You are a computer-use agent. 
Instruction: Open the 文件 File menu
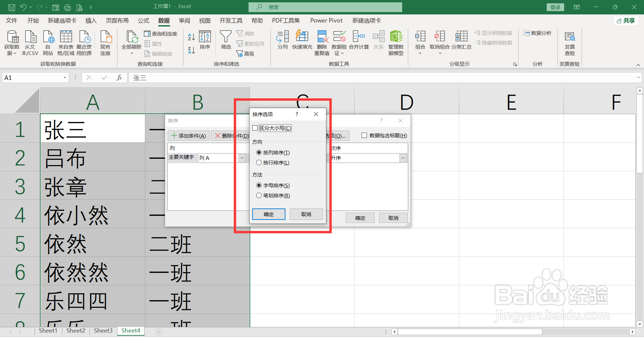click(x=11, y=20)
